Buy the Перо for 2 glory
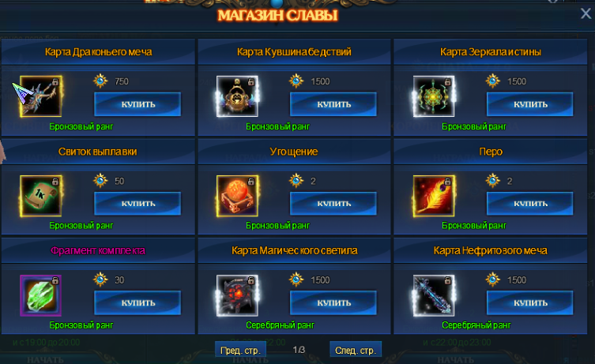 (x=530, y=204)
